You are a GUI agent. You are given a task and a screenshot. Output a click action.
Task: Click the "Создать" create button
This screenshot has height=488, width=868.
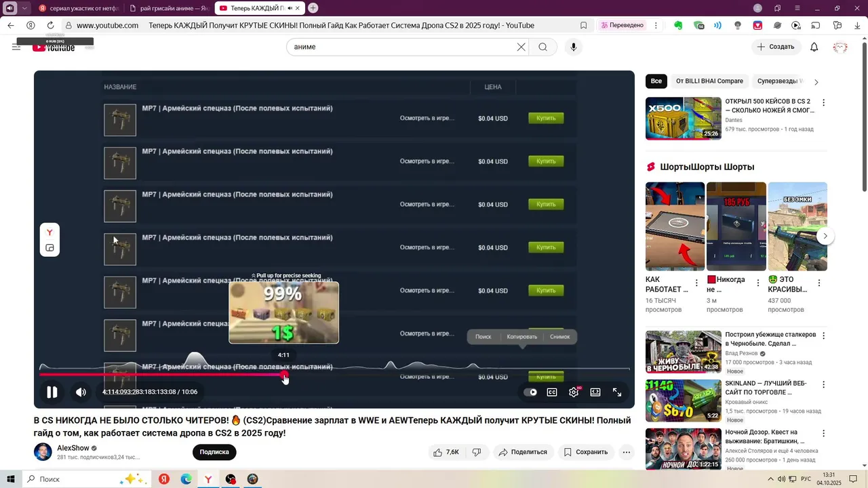point(776,47)
